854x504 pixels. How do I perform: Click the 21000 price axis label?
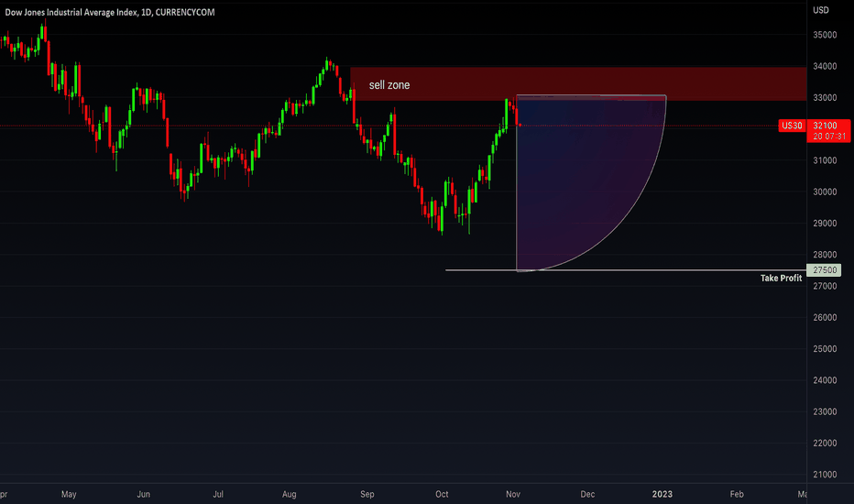(x=825, y=475)
